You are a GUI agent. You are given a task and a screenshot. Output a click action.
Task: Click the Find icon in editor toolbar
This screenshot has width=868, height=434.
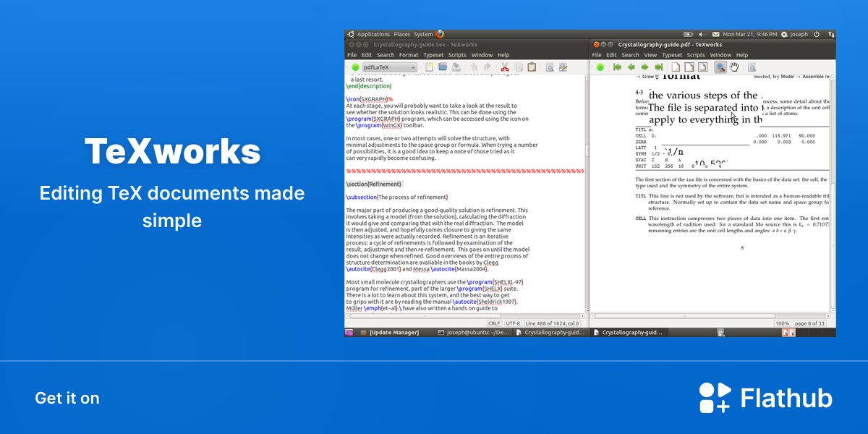pyautogui.click(x=549, y=67)
